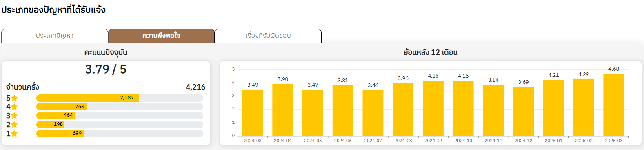
Task: Click the 3-star progress bar showing 464
Action: click(x=120, y=116)
